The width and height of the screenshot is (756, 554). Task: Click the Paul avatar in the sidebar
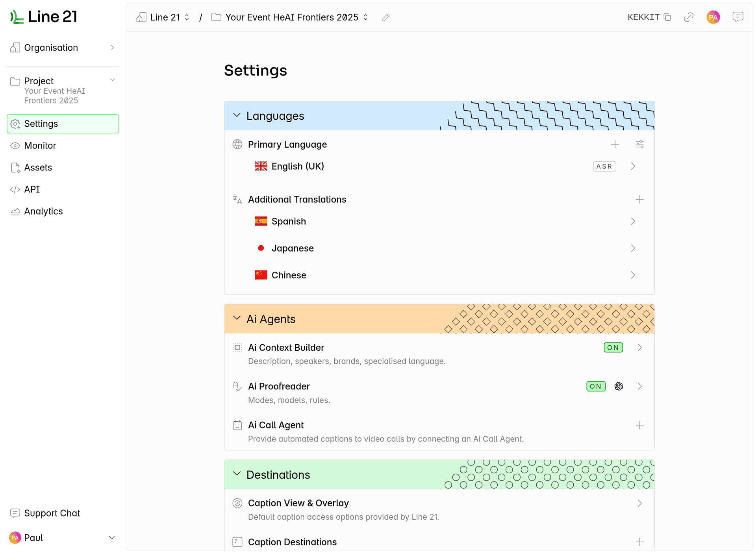15,538
